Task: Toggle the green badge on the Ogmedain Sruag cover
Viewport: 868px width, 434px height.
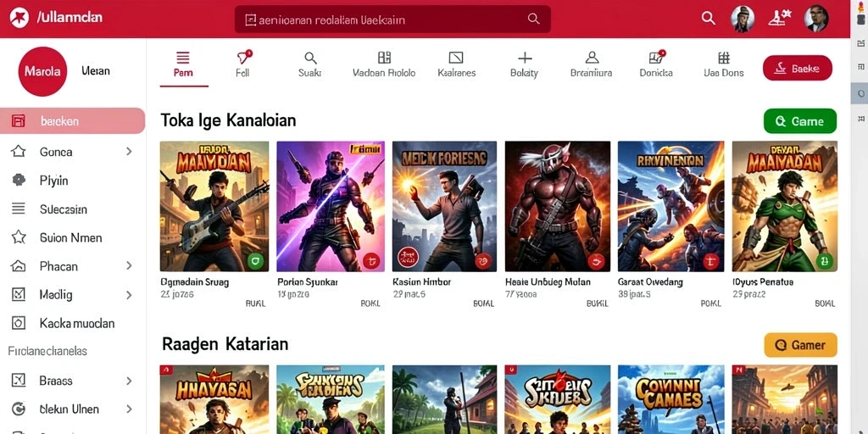Action: (255, 259)
